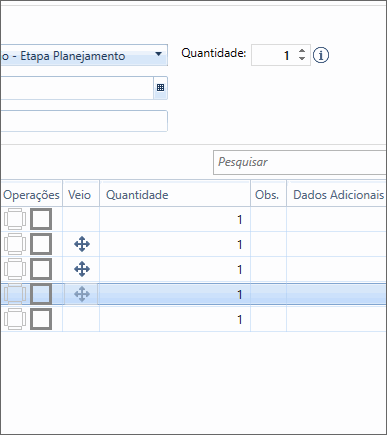Increase Quantidade with the up arrow

tap(302, 51)
